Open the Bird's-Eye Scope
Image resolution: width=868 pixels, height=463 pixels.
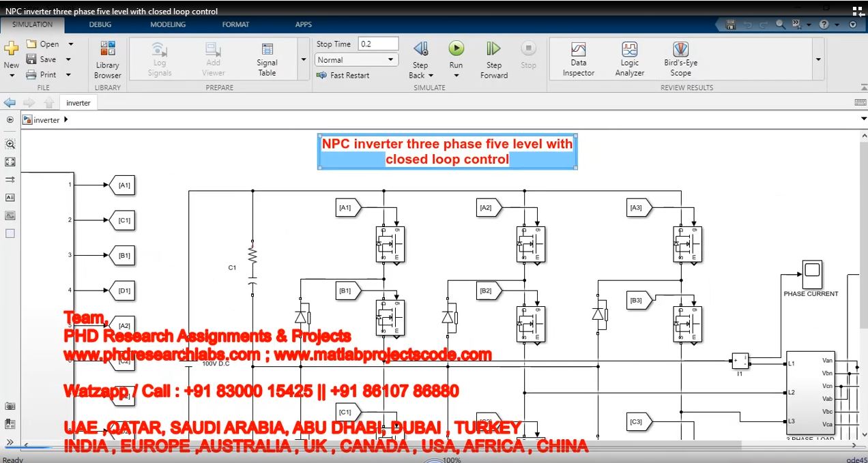[680, 59]
